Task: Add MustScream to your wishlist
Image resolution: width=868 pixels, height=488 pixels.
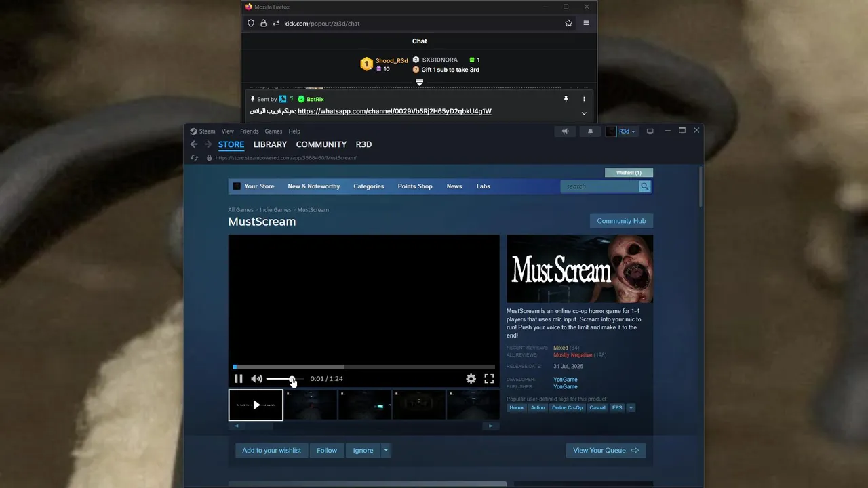Action: coord(271,450)
